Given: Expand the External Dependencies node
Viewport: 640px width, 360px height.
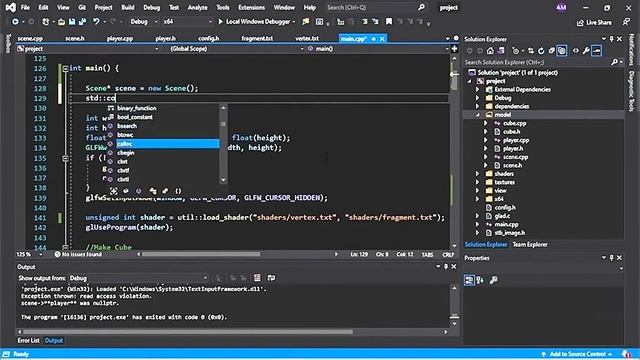Looking at the screenshot, I should pos(478,90).
